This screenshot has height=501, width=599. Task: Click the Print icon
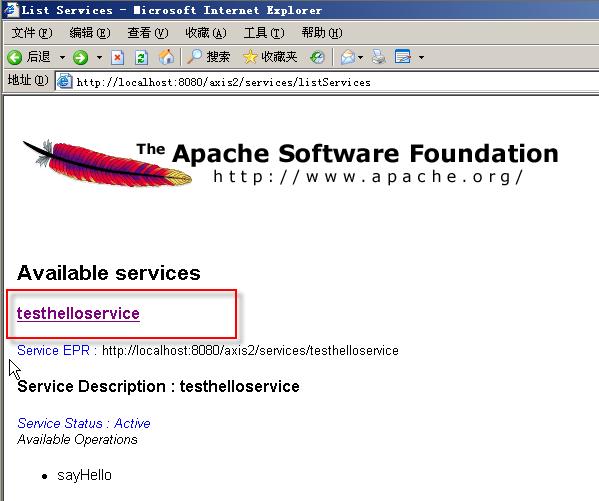click(379, 57)
